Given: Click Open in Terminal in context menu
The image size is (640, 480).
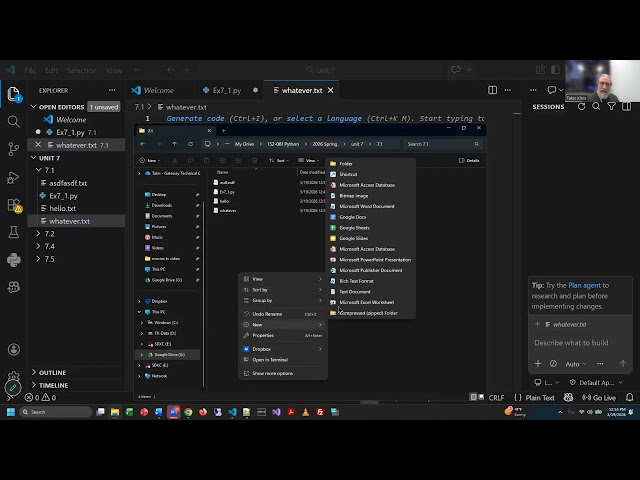Looking at the screenshot, I should tap(283, 360).
